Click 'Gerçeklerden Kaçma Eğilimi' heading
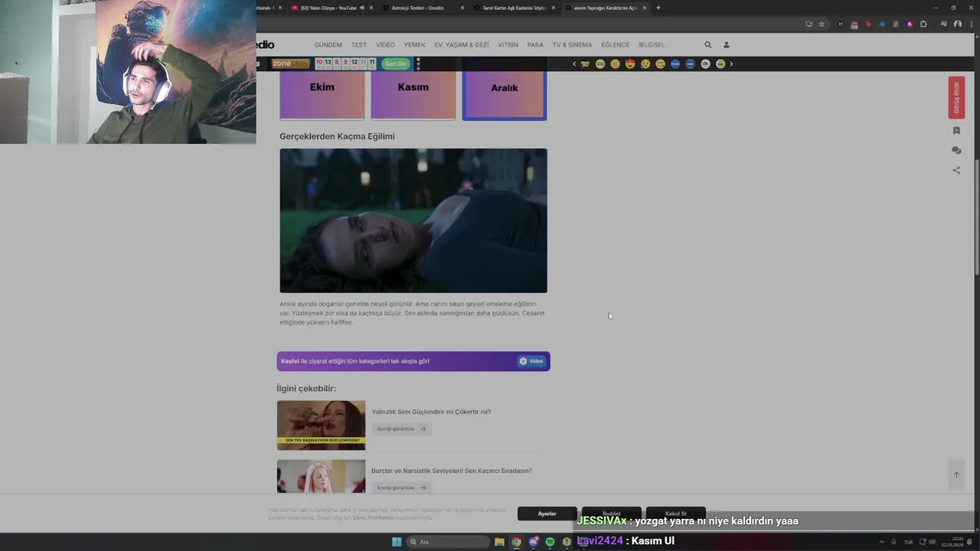 337,136
